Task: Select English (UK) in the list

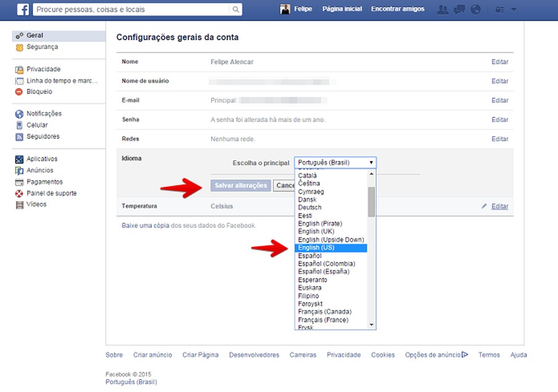Action: pos(316,231)
